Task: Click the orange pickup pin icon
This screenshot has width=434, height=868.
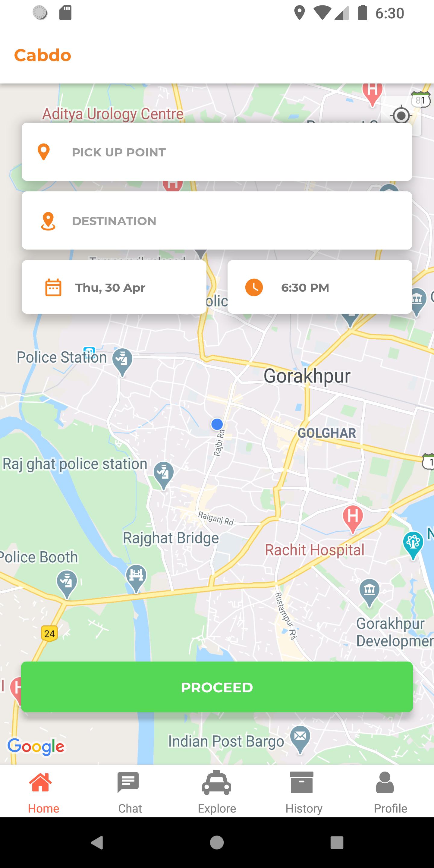Action: [43, 152]
